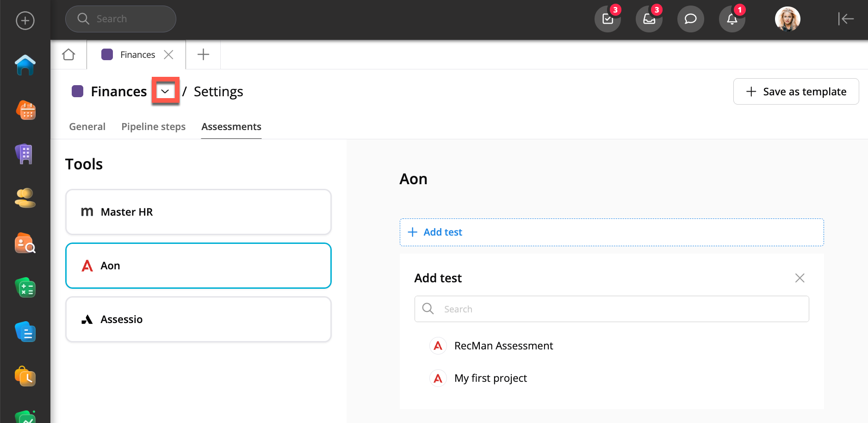Choose RecMan Assessment from test list

(503, 346)
